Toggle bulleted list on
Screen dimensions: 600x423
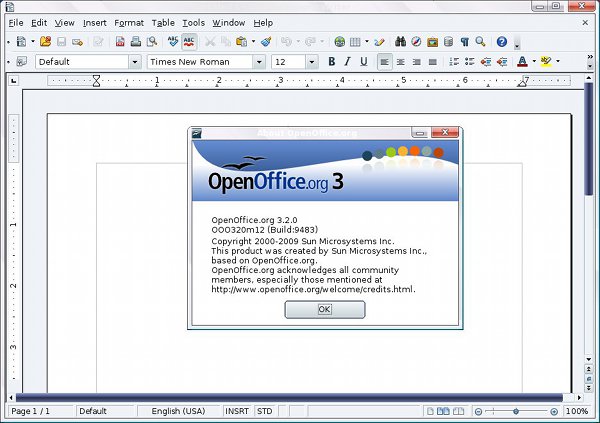click(x=470, y=61)
